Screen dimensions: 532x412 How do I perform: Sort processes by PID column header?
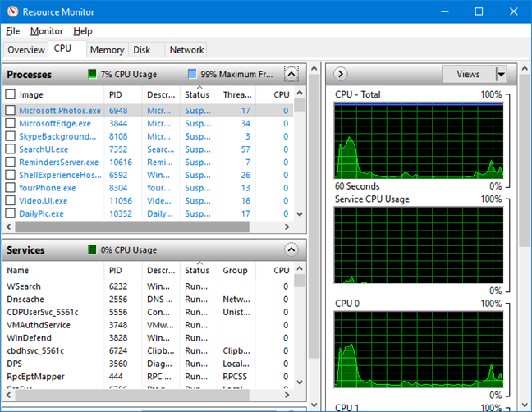(118, 94)
